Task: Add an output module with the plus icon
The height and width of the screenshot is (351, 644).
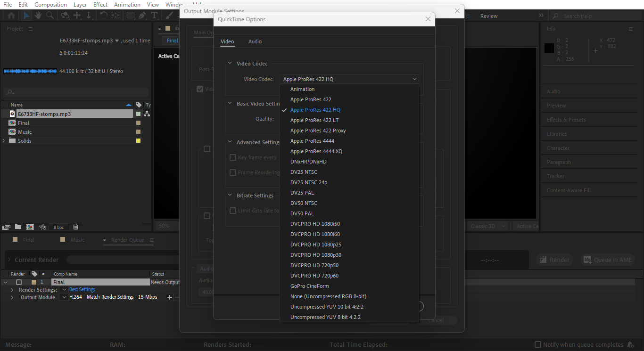Action: [170, 297]
